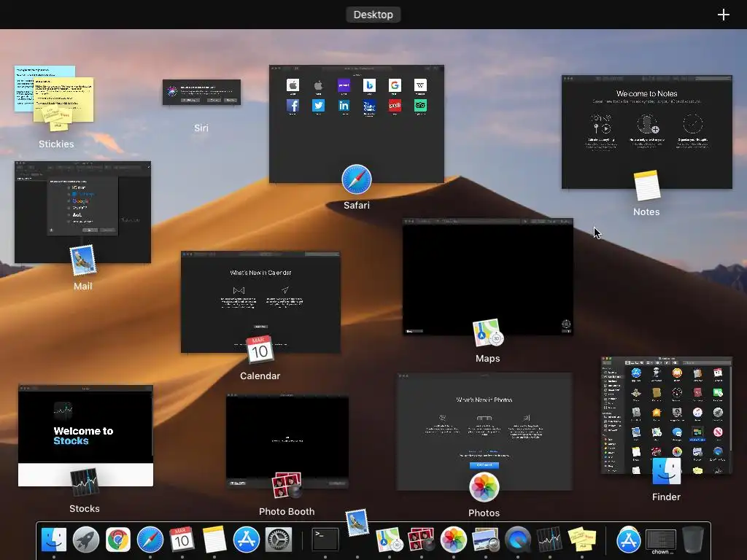Screen dimensions: 747x560
Task: Select What's New in Calendar window
Action: (x=260, y=302)
